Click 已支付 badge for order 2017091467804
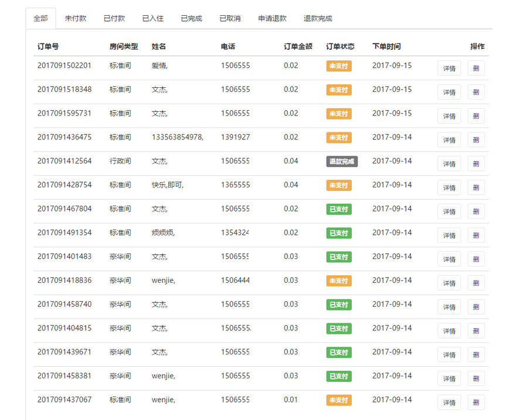This screenshot has height=420, width=516. [x=339, y=209]
